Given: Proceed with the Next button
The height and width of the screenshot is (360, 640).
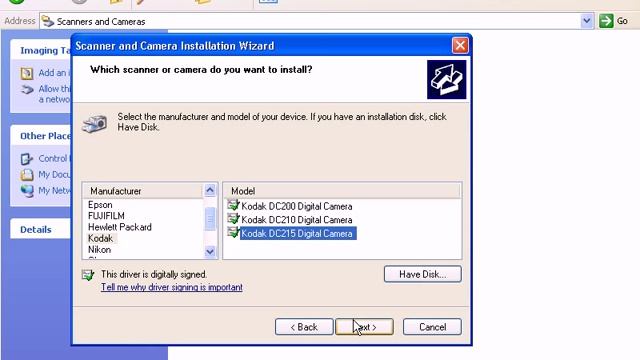Looking at the screenshot, I should [x=364, y=327].
